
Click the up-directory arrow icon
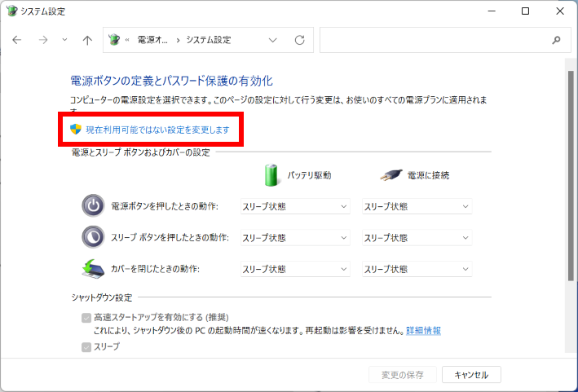click(87, 40)
